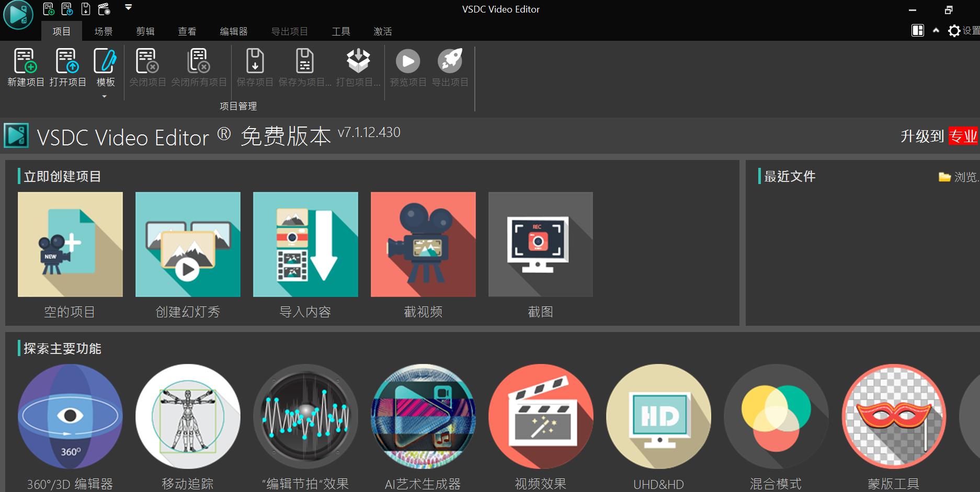Click the 保存项目 (Save Project) icon
Viewport: 980px width, 492px height.
click(x=255, y=61)
